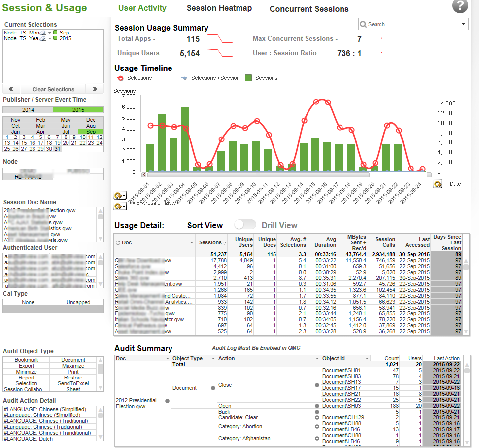Open the help question mark icon
This screenshot has height=448, width=479.
[x=460, y=6]
